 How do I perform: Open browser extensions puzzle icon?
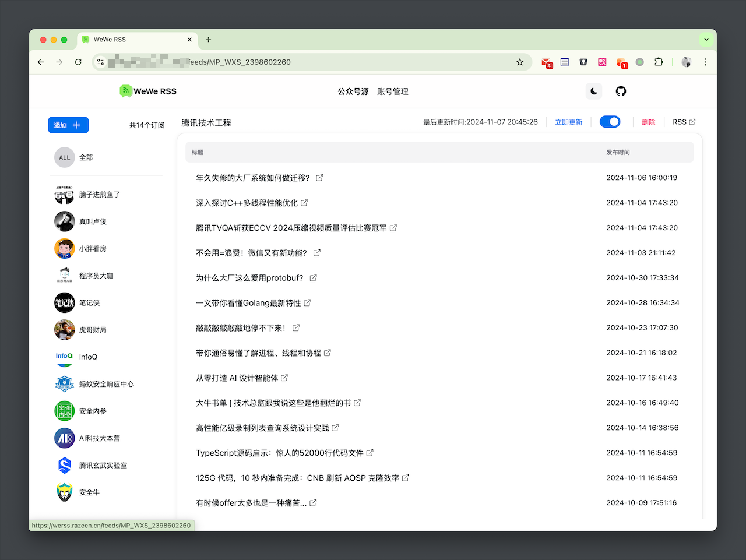[659, 62]
